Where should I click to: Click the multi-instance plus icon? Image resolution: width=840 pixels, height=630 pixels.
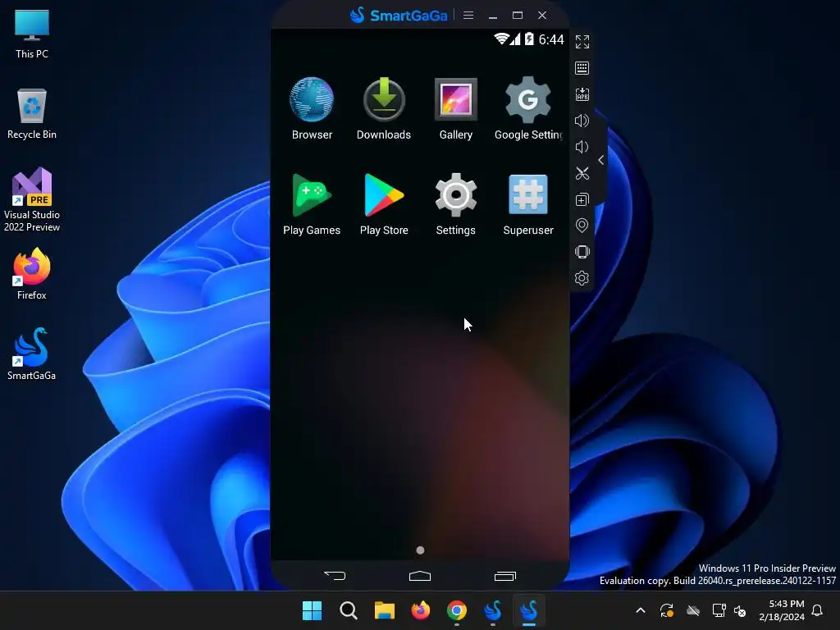click(x=582, y=200)
